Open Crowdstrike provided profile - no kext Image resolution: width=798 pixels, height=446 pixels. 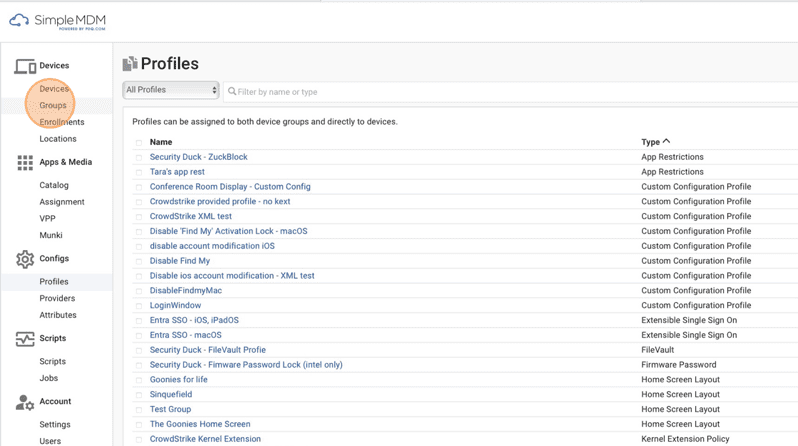220,201
